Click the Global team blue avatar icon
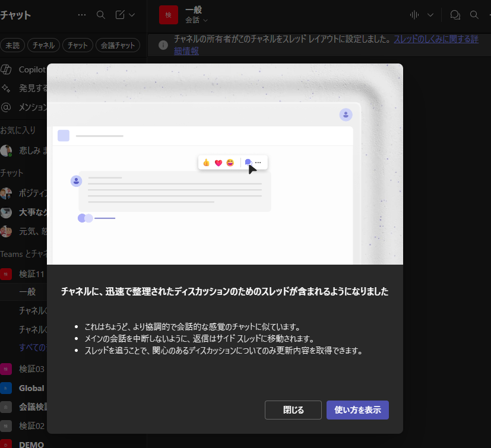The height and width of the screenshot is (448, 491). 6,388
